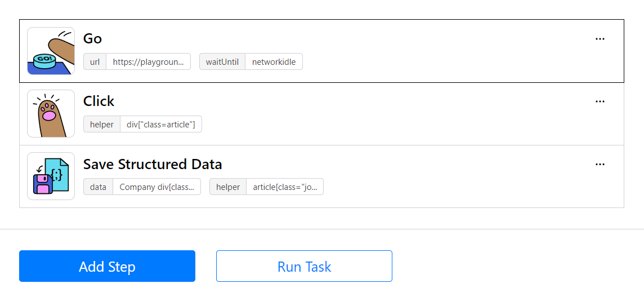Click the url value https://playgroun...

(148, 61)
